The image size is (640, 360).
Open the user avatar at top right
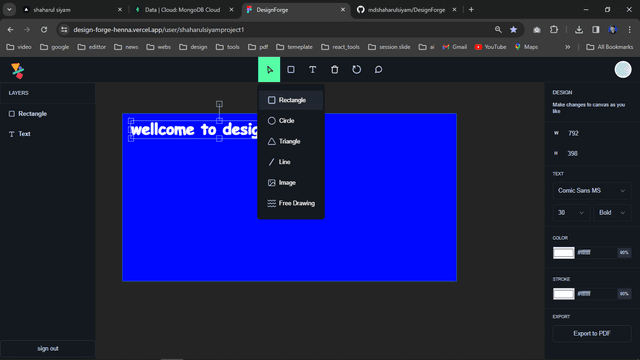pyautogui.click(x=623, y=69)
